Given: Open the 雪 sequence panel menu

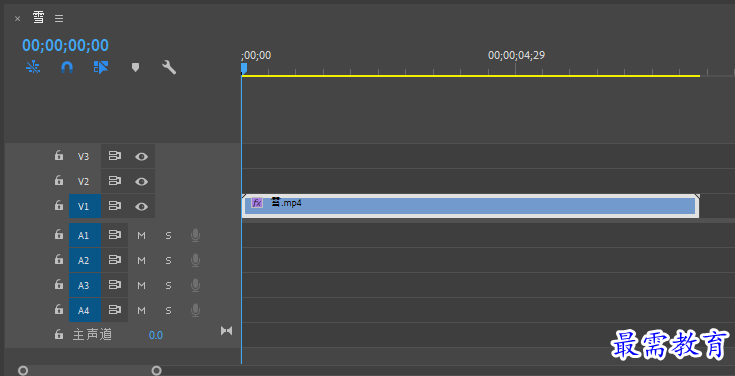Looking at the screenshot, I should (x=59, y=18).
